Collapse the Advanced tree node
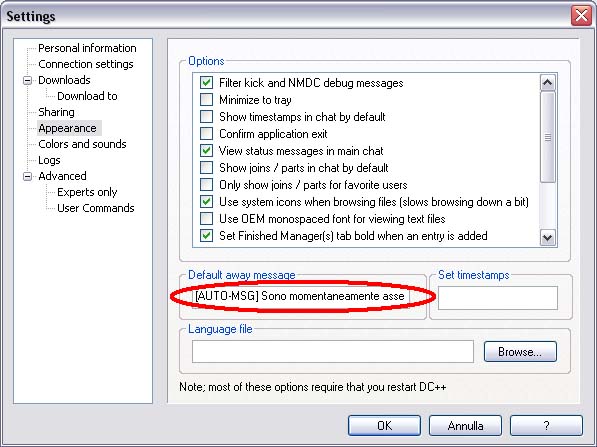Screen dimensions: 597x447 (x=27, y=176)
